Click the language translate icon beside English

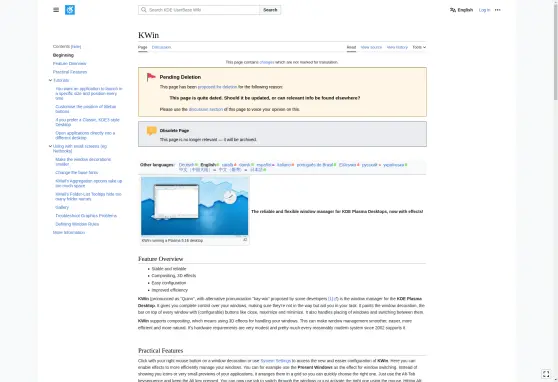pos(453,10)
